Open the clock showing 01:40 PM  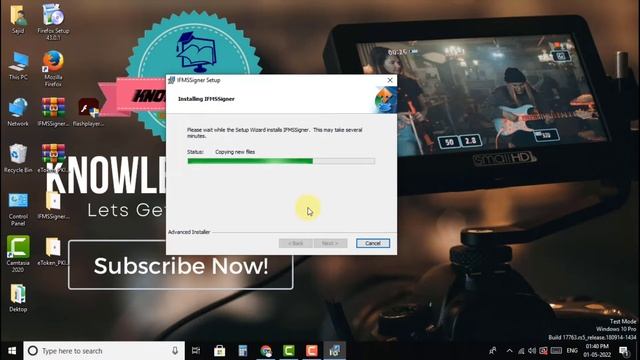pyautogui.click(x=597, y=351)
